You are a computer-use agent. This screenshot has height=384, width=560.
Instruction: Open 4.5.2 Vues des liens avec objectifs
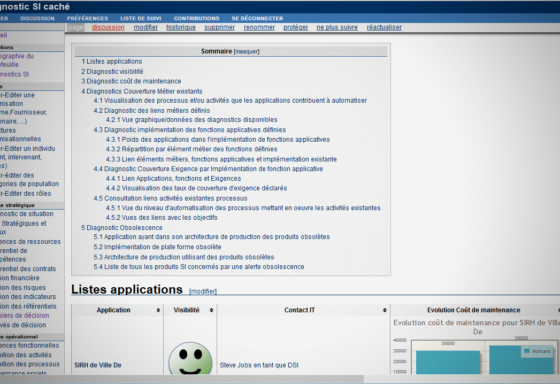[161, 218]
